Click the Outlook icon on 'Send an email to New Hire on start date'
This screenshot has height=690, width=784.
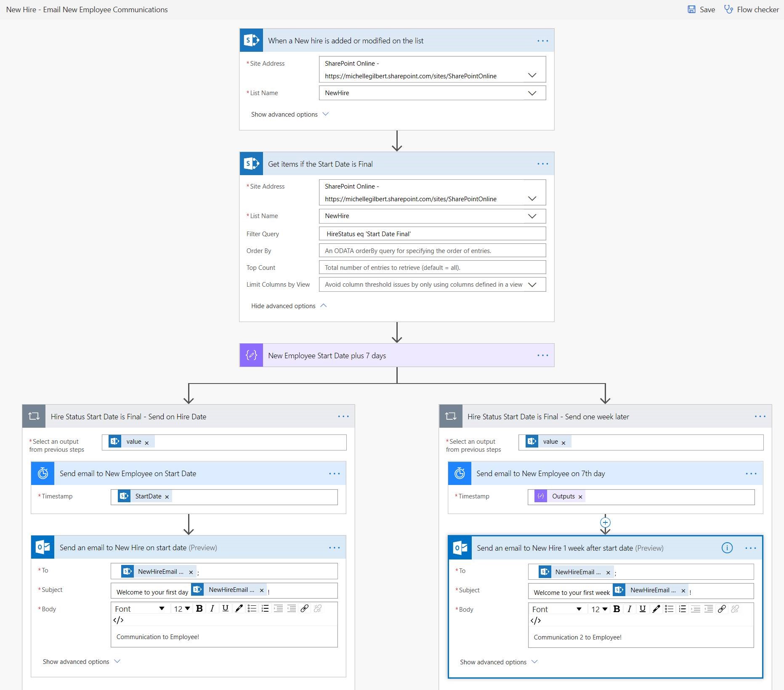pyautogui.click(x=43, y=547)
